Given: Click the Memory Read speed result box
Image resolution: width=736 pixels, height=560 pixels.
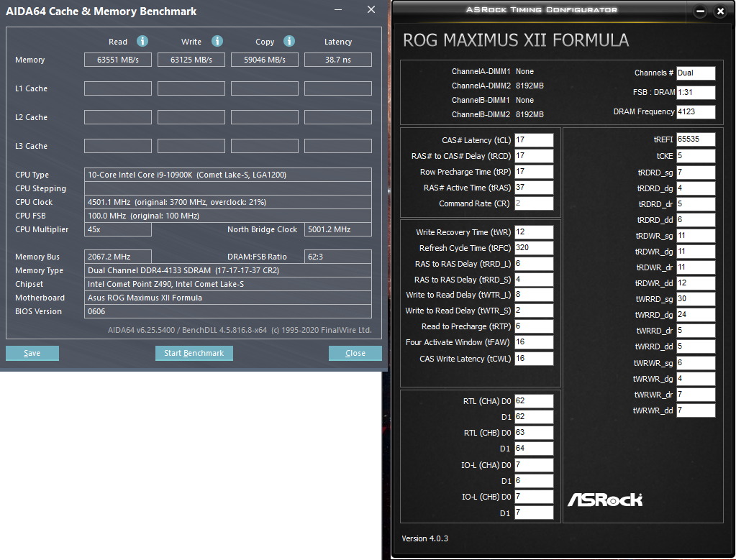Looking at the screenshot, I should (118, 60).
